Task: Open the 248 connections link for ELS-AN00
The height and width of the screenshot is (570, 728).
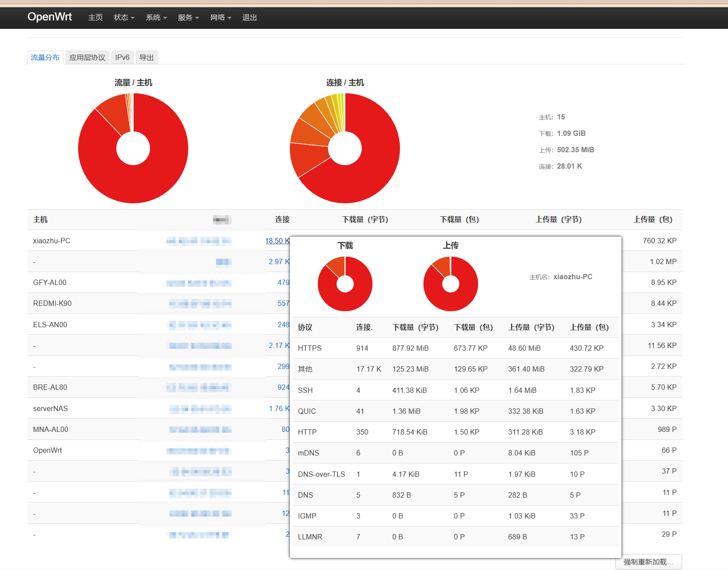Action: (x=284, y=325)
